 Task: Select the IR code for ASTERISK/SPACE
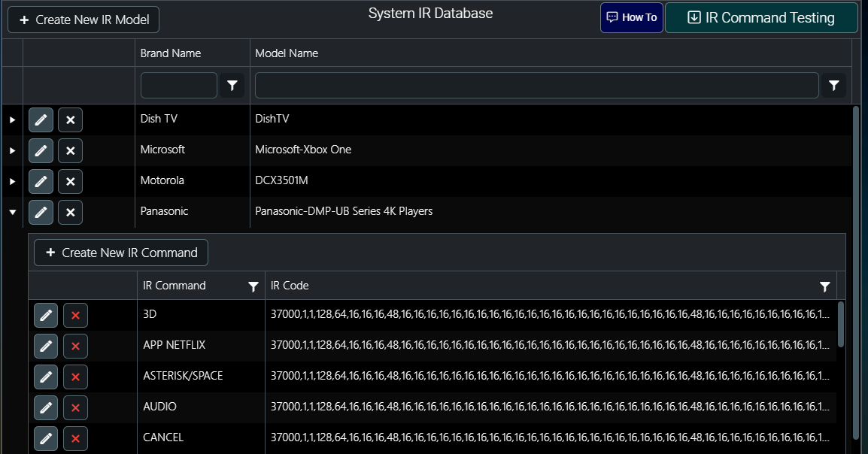pyautogui.click(x=551, y=377)
